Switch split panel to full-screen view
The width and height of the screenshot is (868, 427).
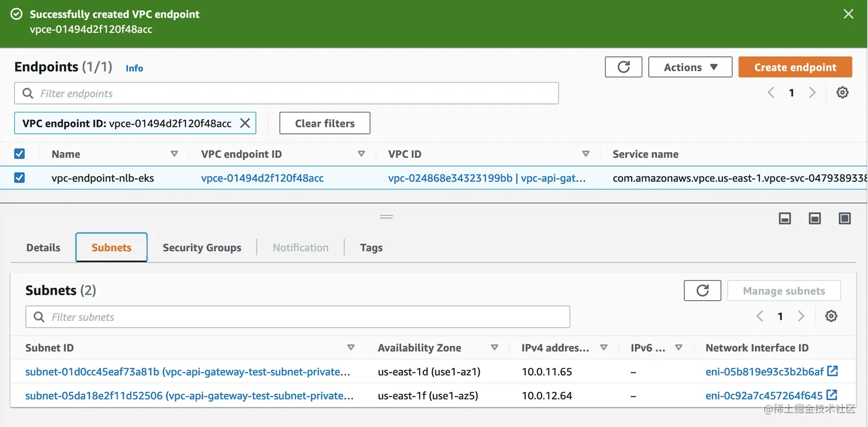point(844,218)
